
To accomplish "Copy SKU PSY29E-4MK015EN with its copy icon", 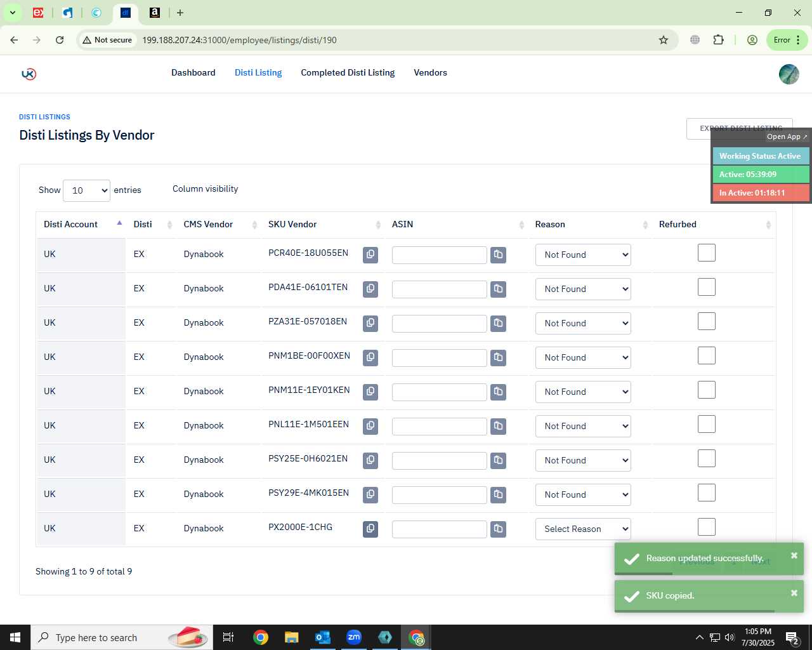I will pos(370,494).
